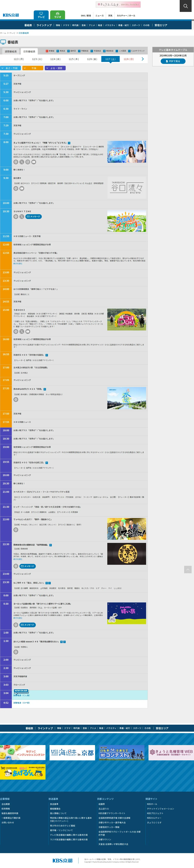Expand 続きを読む for 黒谷和紙応援キャンペーン
Viewport: 194px width, 868px height.
coord(18,263)
